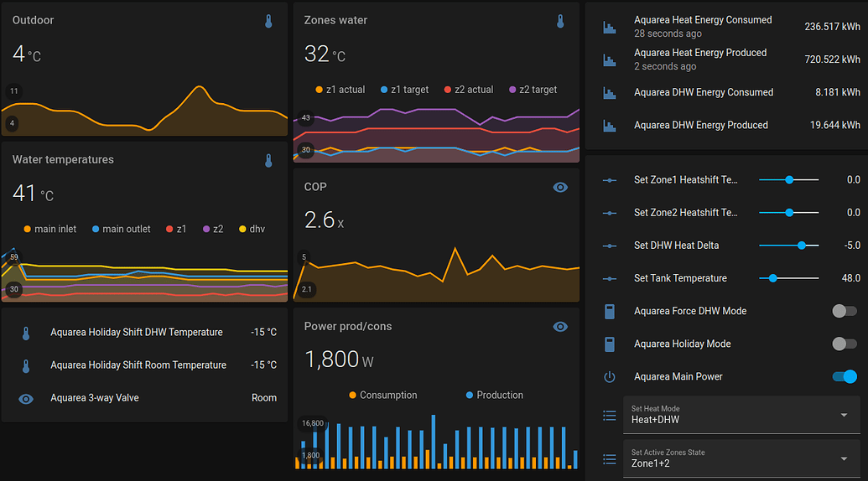Hide the Consumption series in legend
The image size is (868, 481).
[382, 396]
